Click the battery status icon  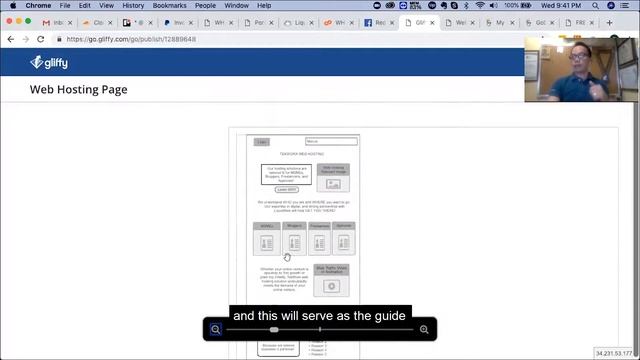tap(526, 6)
